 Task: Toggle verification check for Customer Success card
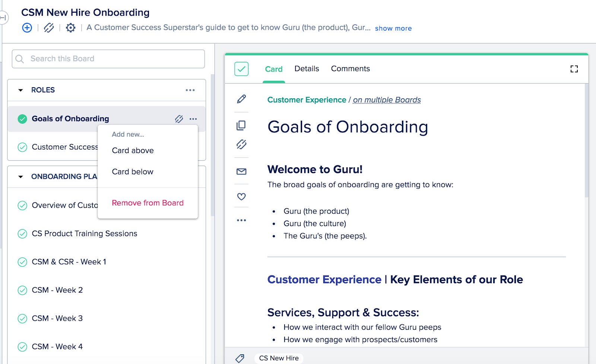point(22,147)
